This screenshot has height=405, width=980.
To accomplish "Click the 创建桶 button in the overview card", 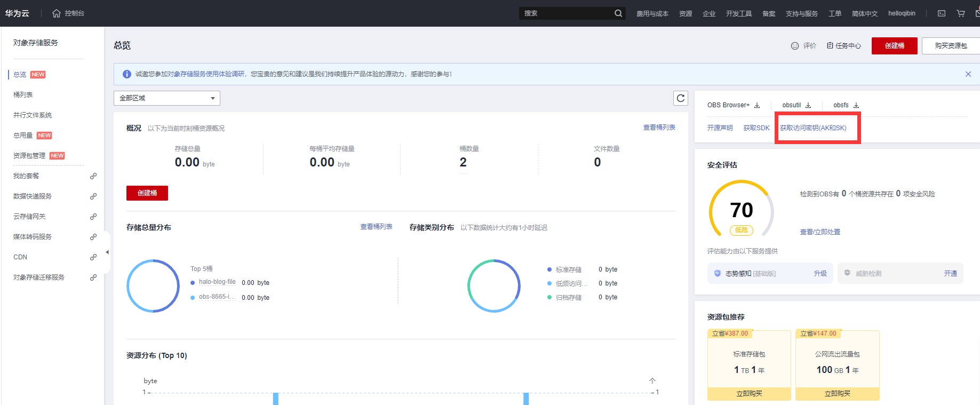I will [147, 193].
